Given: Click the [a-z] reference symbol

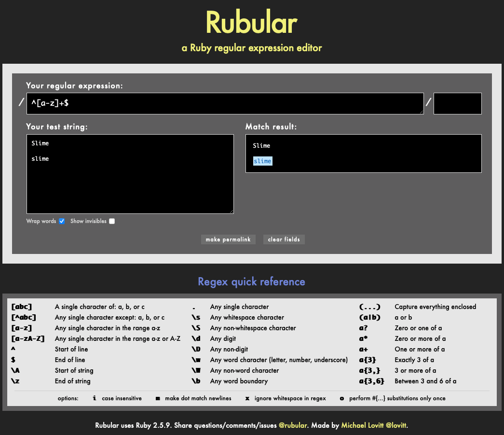Looking at the screenshot, I should (x=22, y=328).
